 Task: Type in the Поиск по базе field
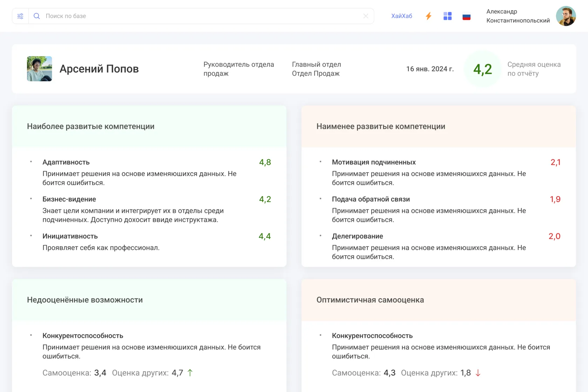199,16
